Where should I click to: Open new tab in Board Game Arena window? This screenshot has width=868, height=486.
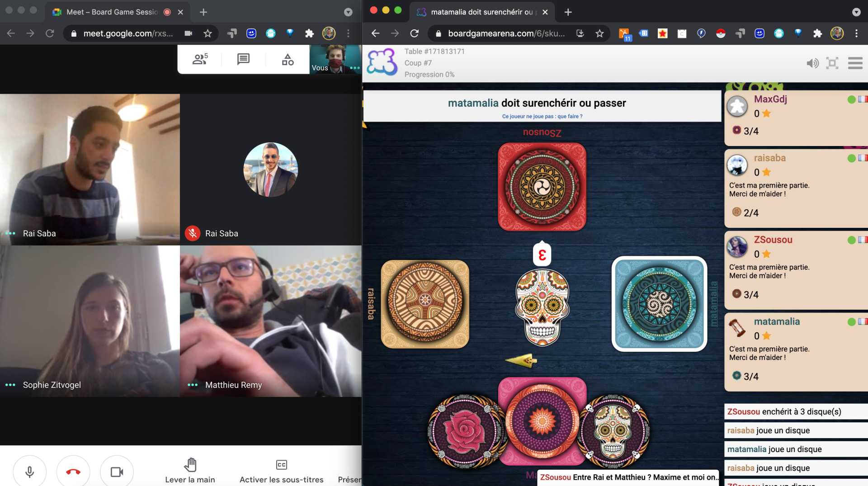click(x=568, y=12)
